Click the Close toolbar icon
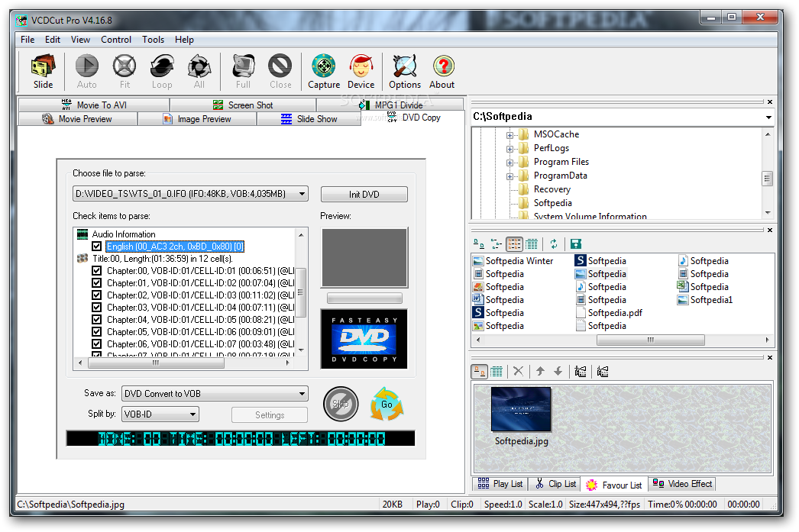 (280, 72)
